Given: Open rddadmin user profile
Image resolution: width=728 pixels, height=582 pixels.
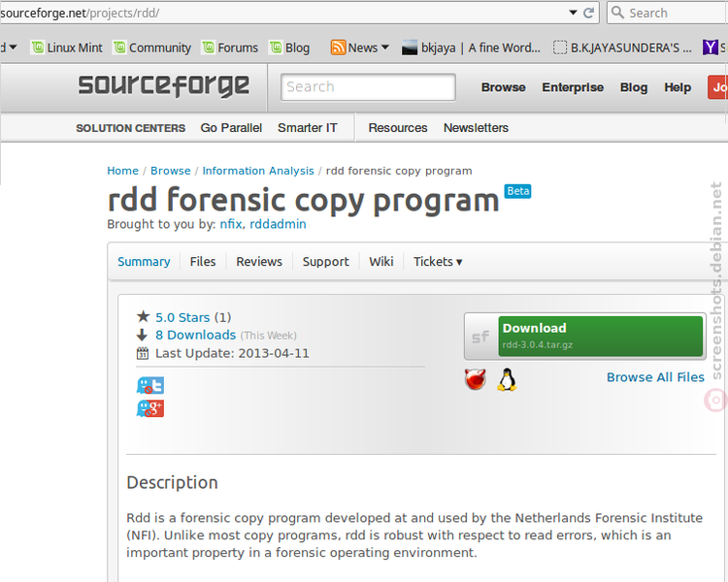Looking at the screenshot, I should (278, 224).
